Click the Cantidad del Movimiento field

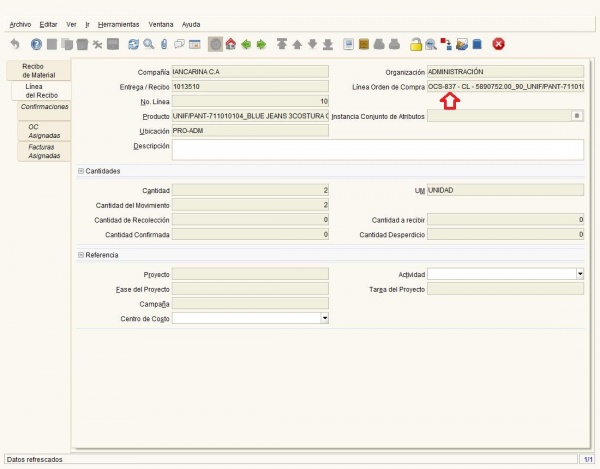coord(250,205)
